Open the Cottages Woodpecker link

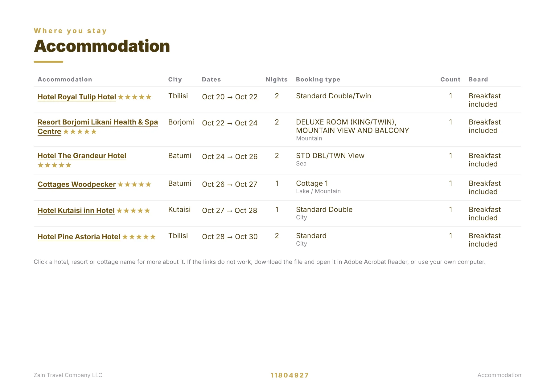pyautogui.click(x=76, y=184)
